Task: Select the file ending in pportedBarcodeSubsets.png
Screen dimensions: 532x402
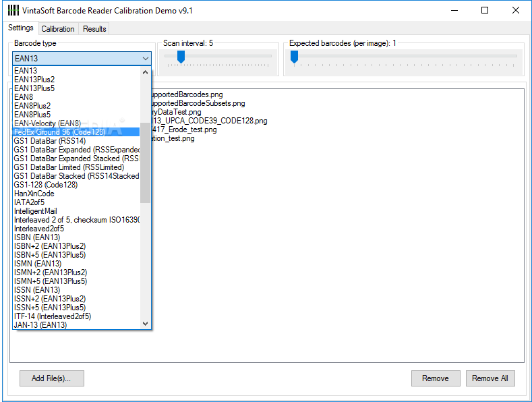Action: 198,103
